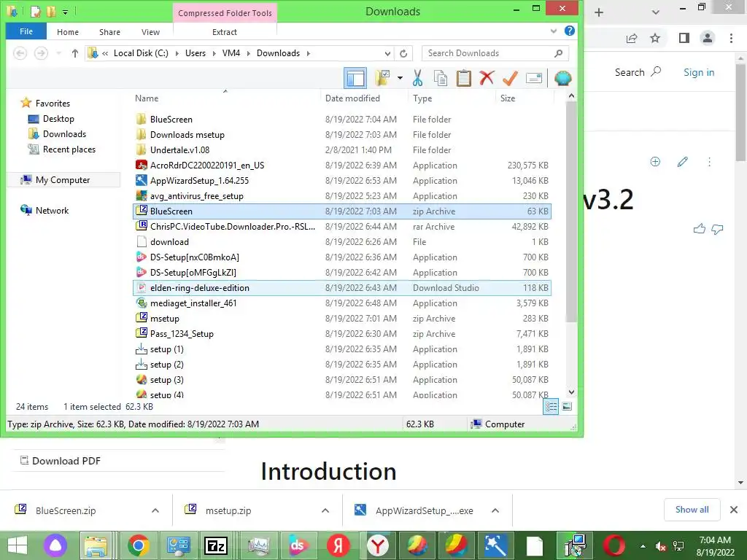Open Chrome profile avatar icon
Viewport: 747px width, 560px height.
click(x=708, y=38)
